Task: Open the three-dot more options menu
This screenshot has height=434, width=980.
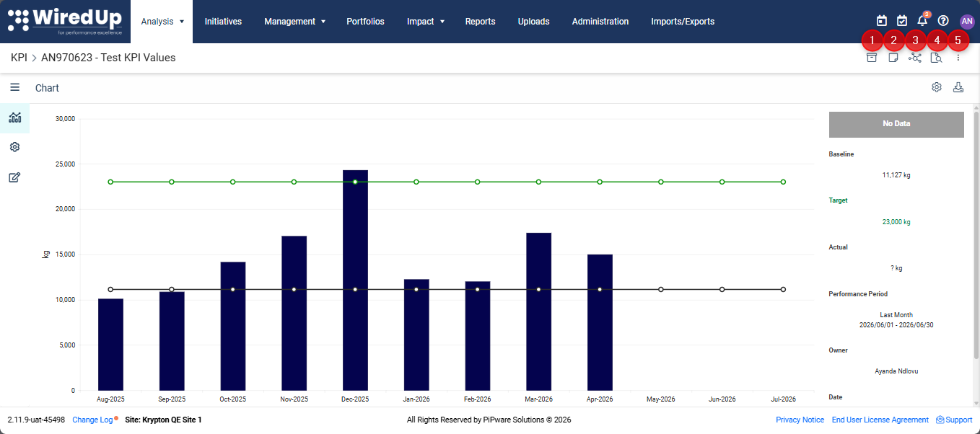Action: [x=958, y=58]
